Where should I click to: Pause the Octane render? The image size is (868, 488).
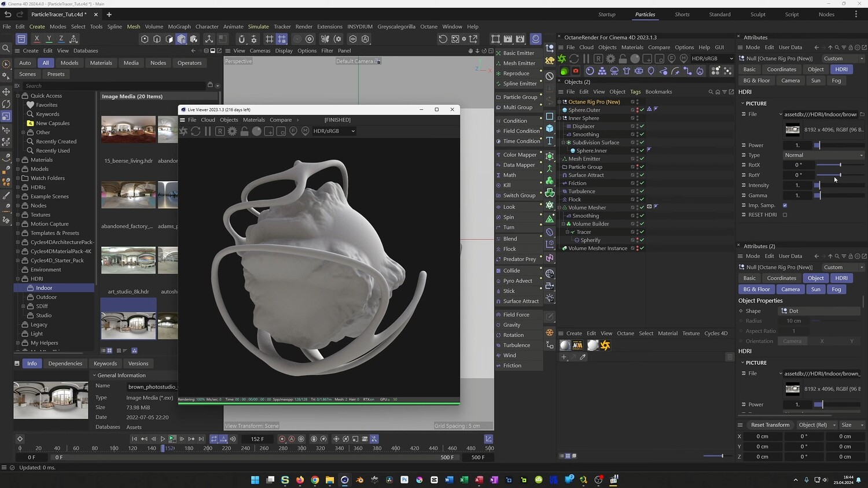click(586, 58)
